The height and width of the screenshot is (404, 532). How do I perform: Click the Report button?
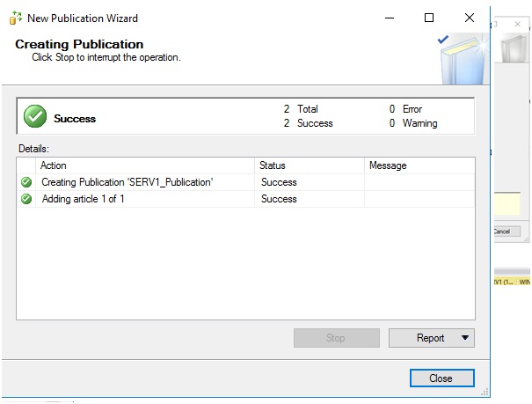(431, 338)
